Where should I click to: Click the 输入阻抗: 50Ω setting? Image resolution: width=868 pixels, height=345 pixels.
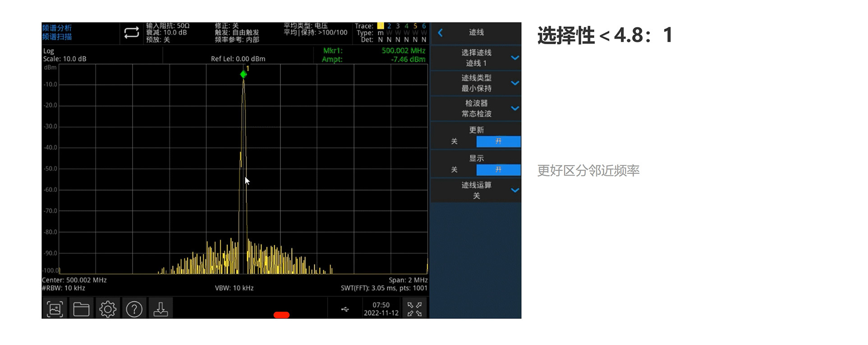(x=168, y=26)
